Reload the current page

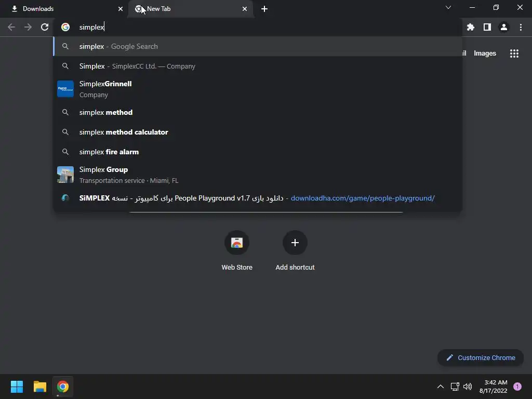pos(45,27)
